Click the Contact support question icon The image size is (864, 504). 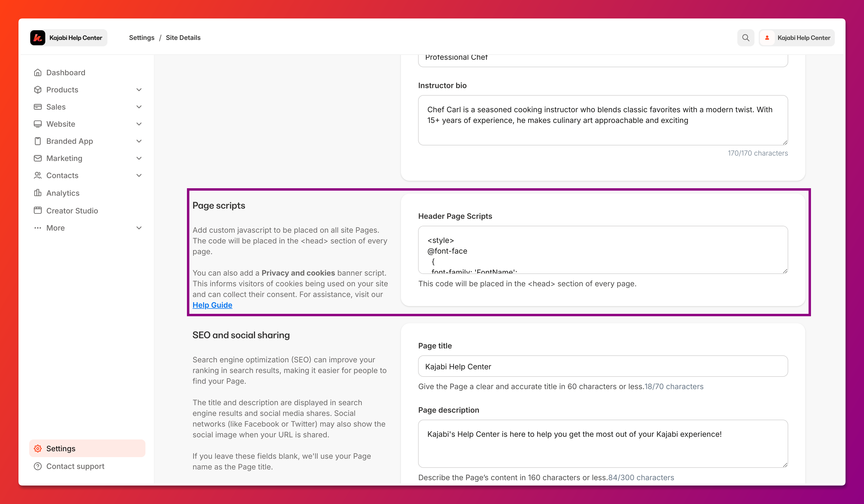(x=38, y=466)
